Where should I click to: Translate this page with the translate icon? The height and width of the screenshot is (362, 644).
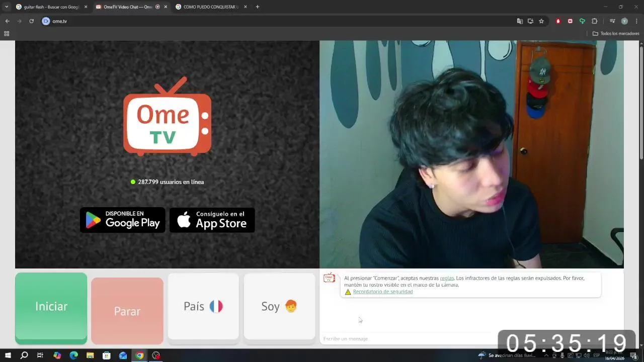click(x=520, y=21)
